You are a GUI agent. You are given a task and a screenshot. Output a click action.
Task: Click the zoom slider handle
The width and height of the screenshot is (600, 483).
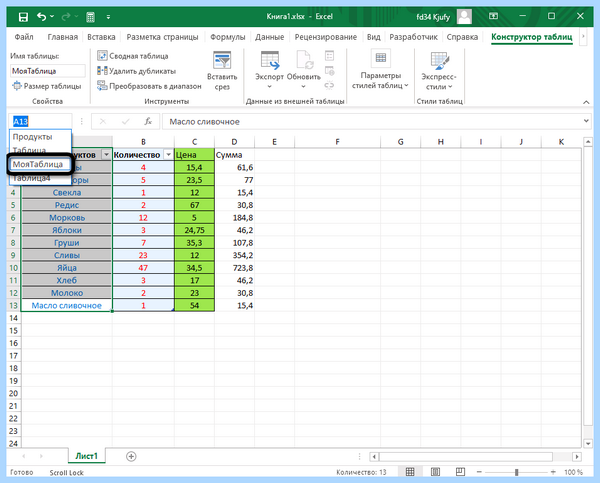[x=516, y=472]
